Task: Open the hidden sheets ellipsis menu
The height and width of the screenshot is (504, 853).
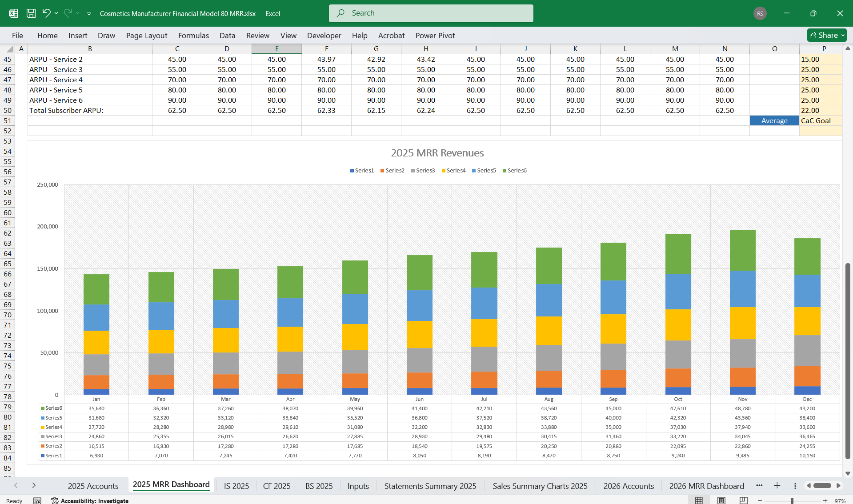Action: coord(760,486)
